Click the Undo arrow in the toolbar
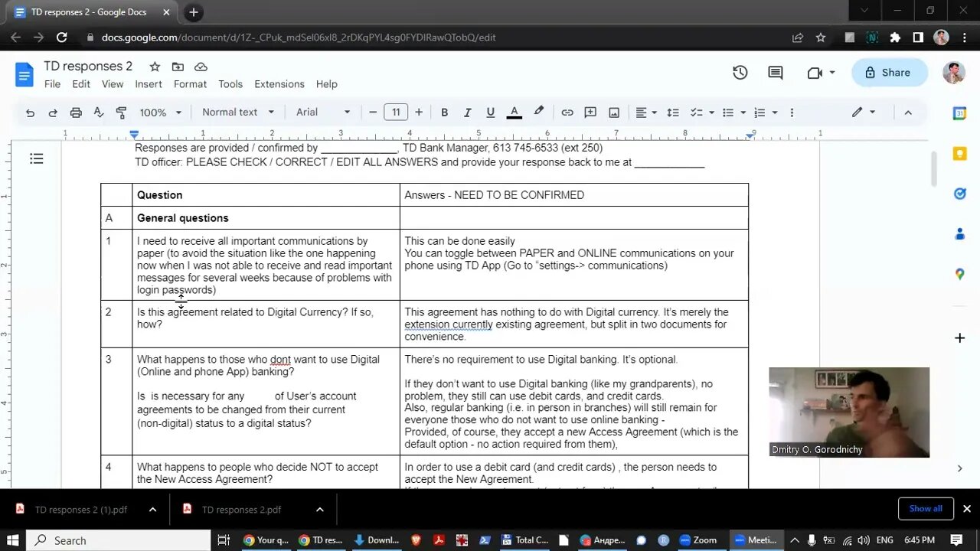Screen dimensions: 980x551 pos(30,112)
